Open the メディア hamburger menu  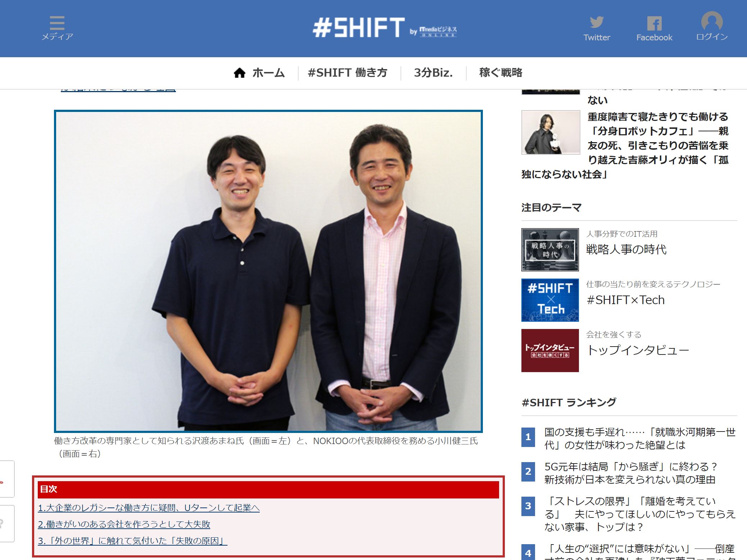click(x=57, y=28)
